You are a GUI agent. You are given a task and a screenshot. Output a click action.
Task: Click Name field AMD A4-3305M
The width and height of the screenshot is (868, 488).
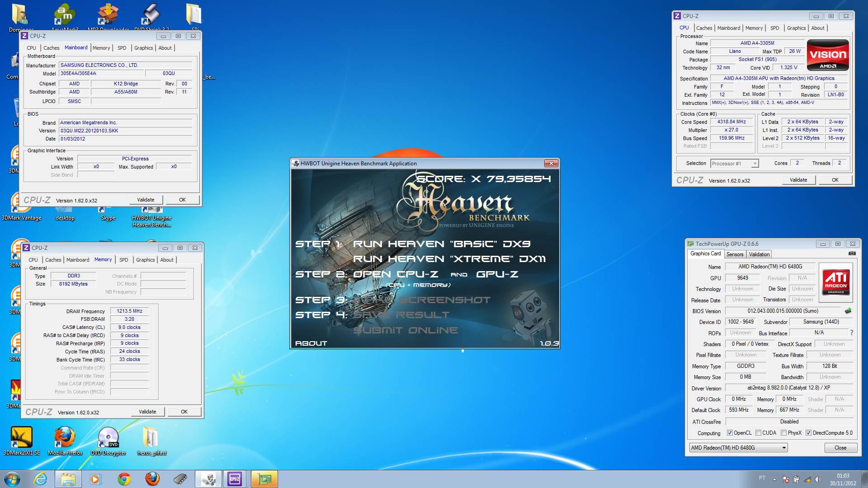(757, 43)
